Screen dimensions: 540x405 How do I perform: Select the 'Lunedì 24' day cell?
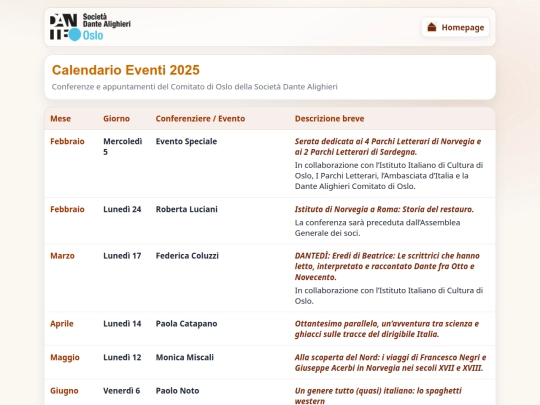(122, 209)
